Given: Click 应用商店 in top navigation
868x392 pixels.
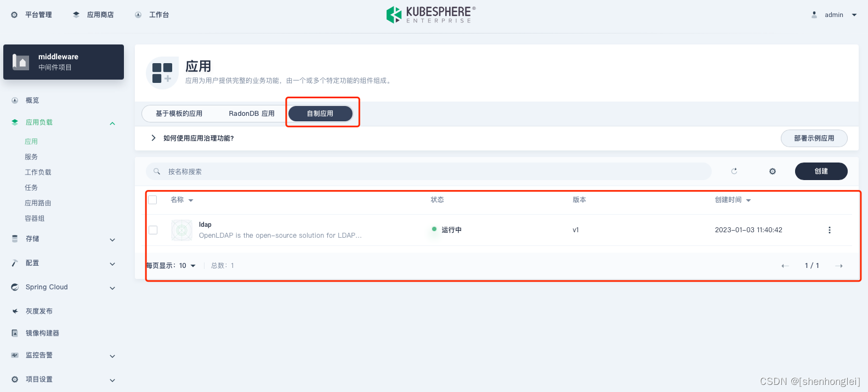Looking at the screenshot, I should 100,15.
